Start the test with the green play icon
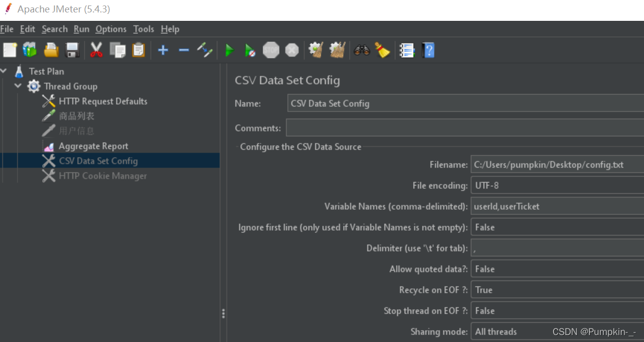Screen dimensions: 644x342 (229, 50)
